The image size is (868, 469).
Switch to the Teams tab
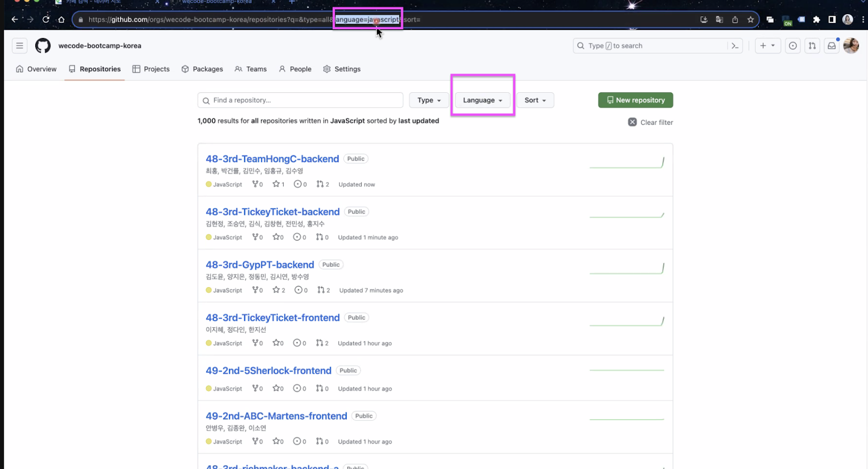pos(251,69)
